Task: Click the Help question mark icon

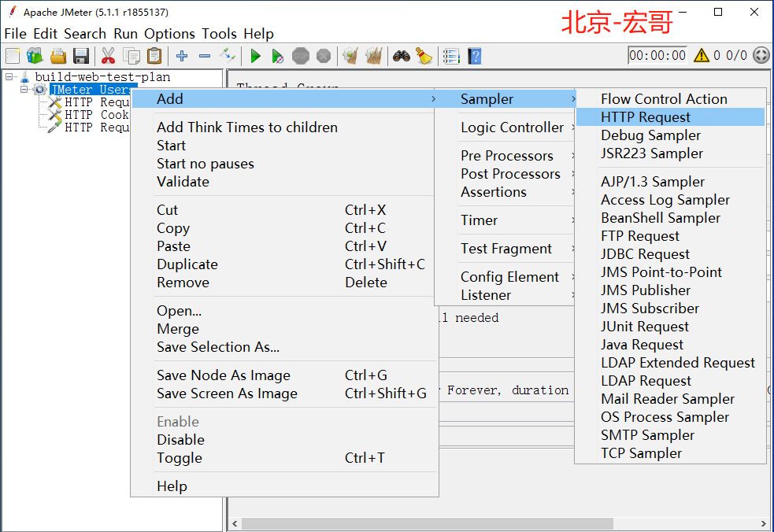Action: pos(474,56)
